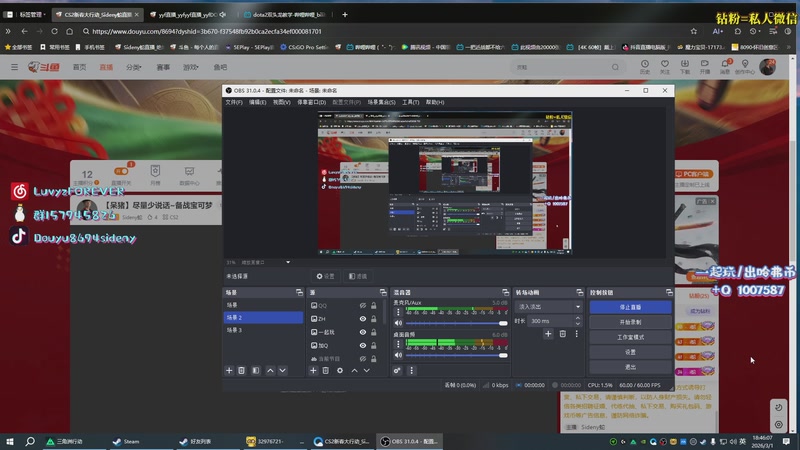Delete the selected scene with the trash icon
This screenshot has width=800, height=450.
coord(242,370)
